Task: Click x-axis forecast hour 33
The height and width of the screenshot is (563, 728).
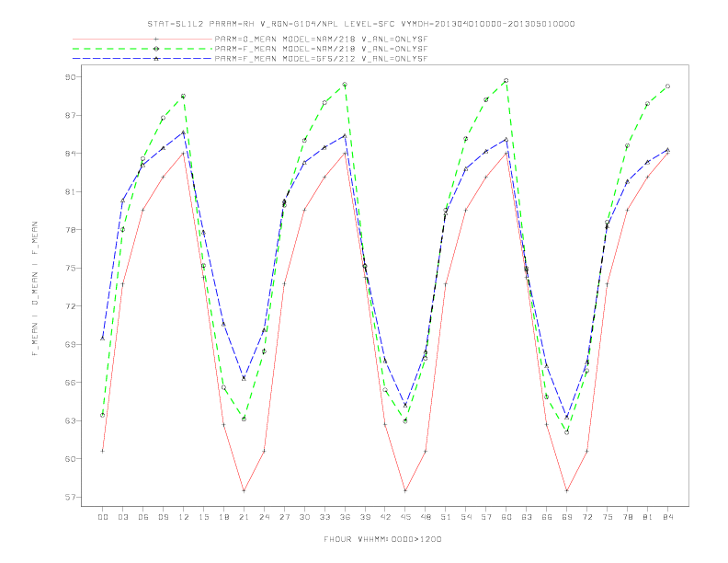Action: point(325,517)
